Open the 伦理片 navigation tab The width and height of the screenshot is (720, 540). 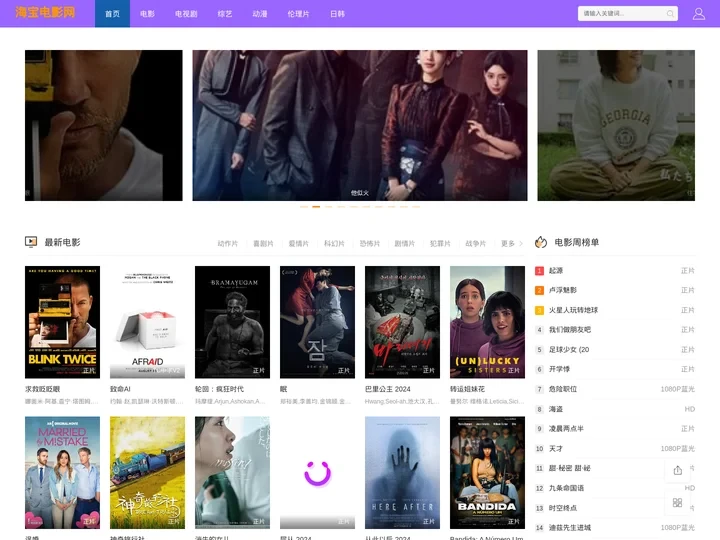(x=298, y=14)
